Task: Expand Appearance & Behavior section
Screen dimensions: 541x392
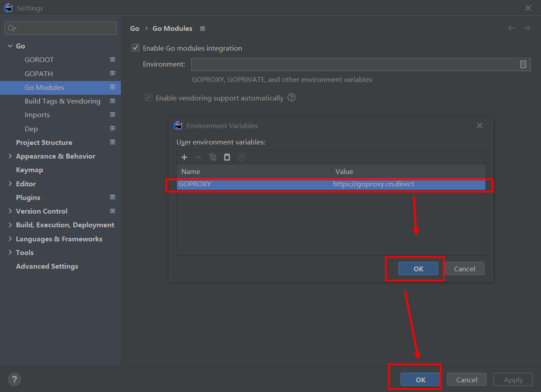Action: [x=10, y=156]
